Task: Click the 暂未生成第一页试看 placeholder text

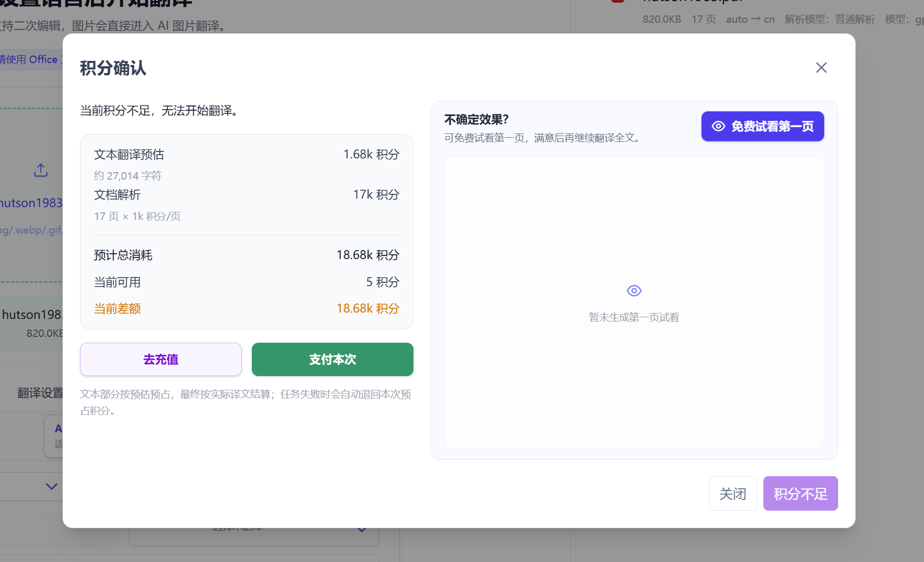Action: (634, 317)
